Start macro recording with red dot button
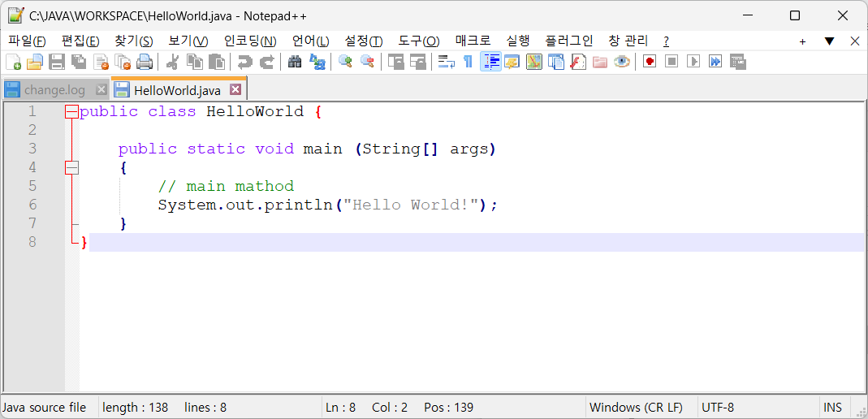This screenshot has width=868, height=419. pyautogui.click(x=650, y=62)
